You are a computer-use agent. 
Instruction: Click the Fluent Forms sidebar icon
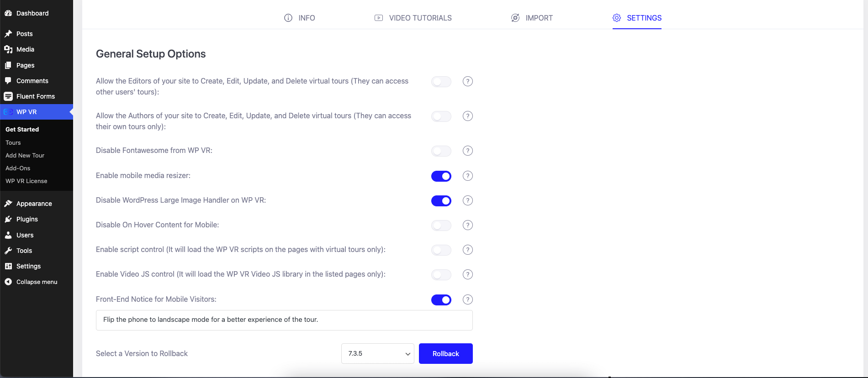point(8,96)
